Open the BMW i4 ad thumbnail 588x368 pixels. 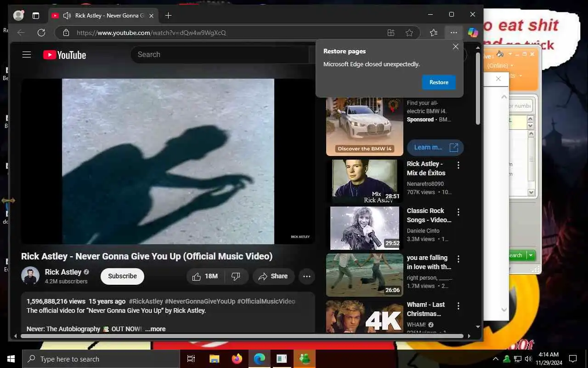(x=365, y=126)
